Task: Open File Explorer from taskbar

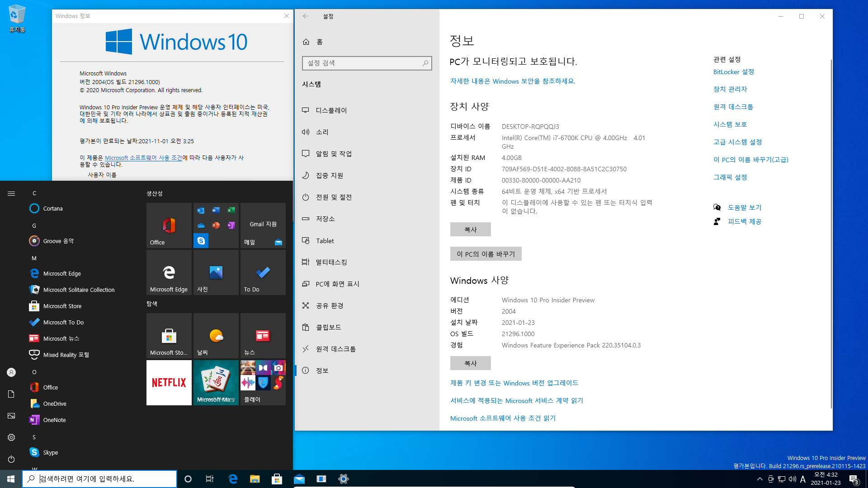Action: [255, 479]
